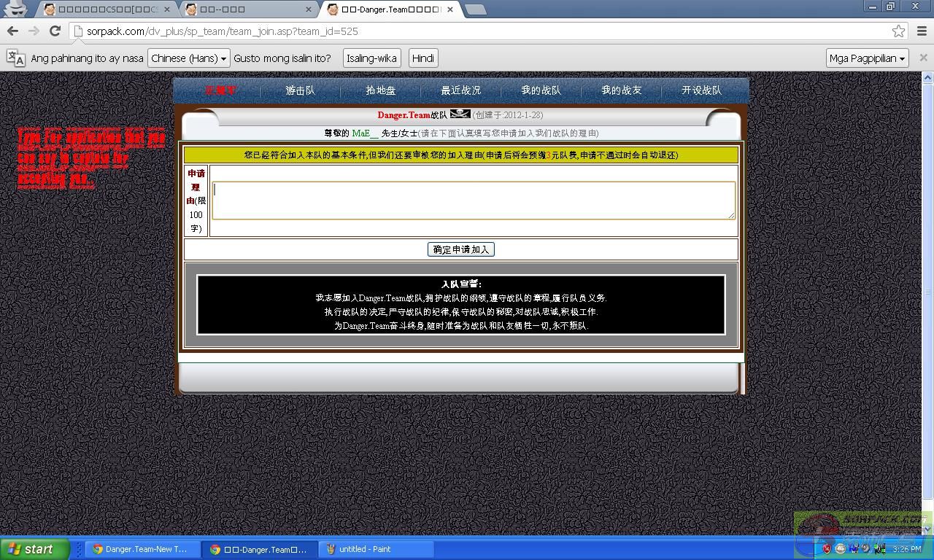
Task: Expand the Chinese (Hans) language dropdown
Action: [x=188, y=58]
